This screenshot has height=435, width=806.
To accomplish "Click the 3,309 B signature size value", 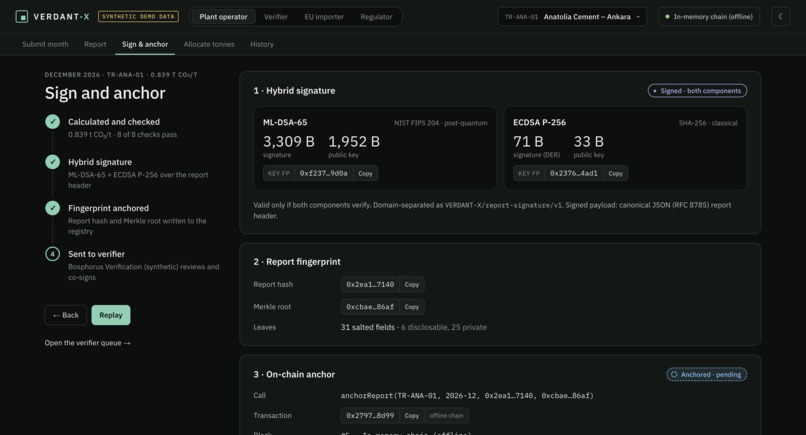I will click(x=288, y=141).
